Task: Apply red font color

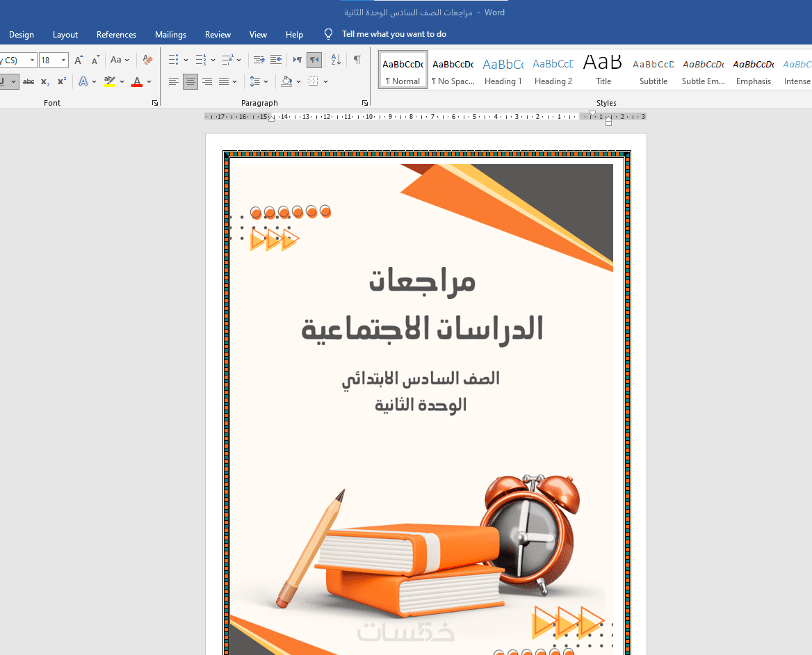Action: [x=137, y=81]
